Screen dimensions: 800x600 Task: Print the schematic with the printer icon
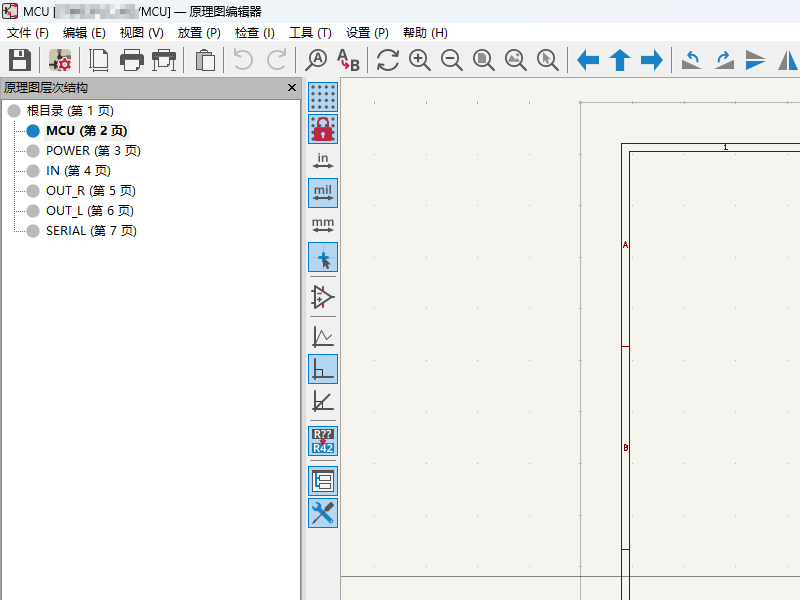tap(132, 60)
